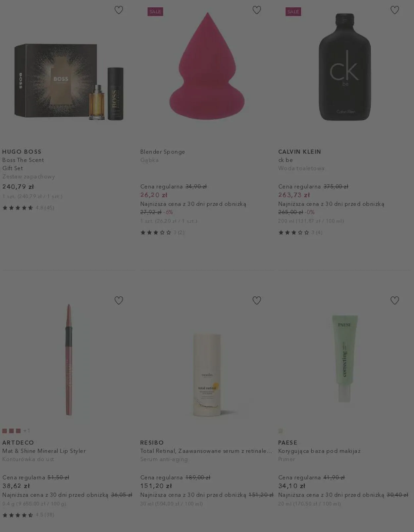View Hugo Boss 4.8 star rating reviews

coord(28,208)
